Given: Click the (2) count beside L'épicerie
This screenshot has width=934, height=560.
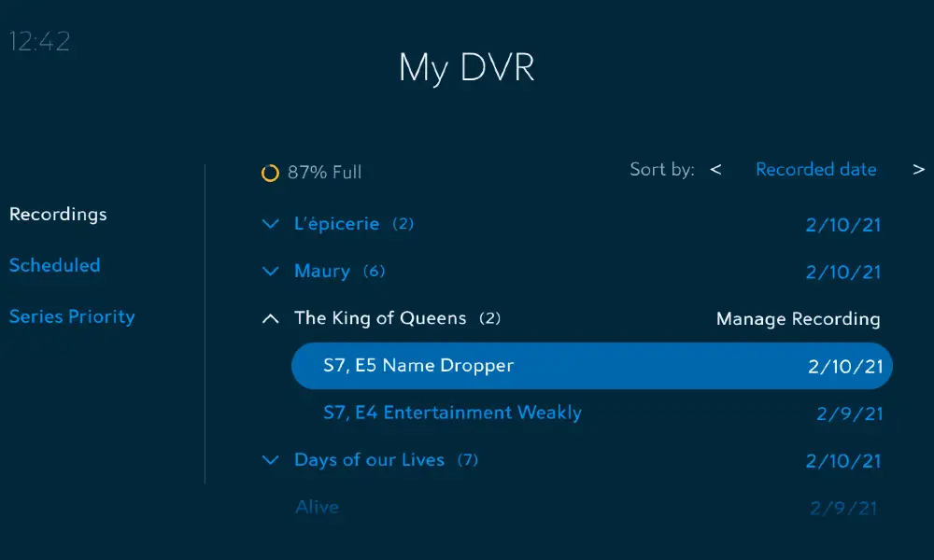Looking at the screenshot, I should [x=403, y=224].
